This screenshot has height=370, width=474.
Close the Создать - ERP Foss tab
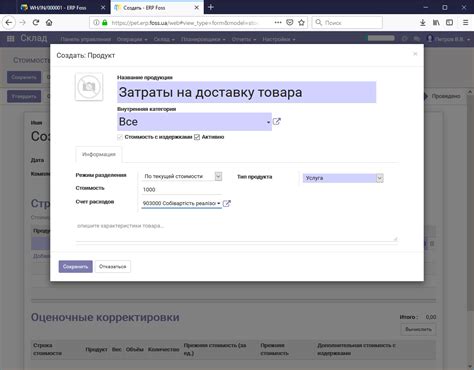(x=197, y=7)
